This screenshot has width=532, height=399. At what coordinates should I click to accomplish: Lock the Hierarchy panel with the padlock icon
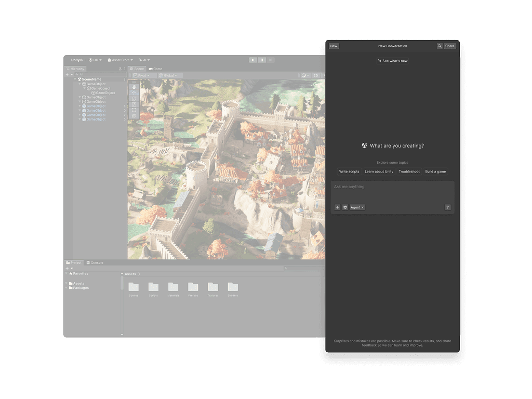pyautogui.click(x=120, y=69)
